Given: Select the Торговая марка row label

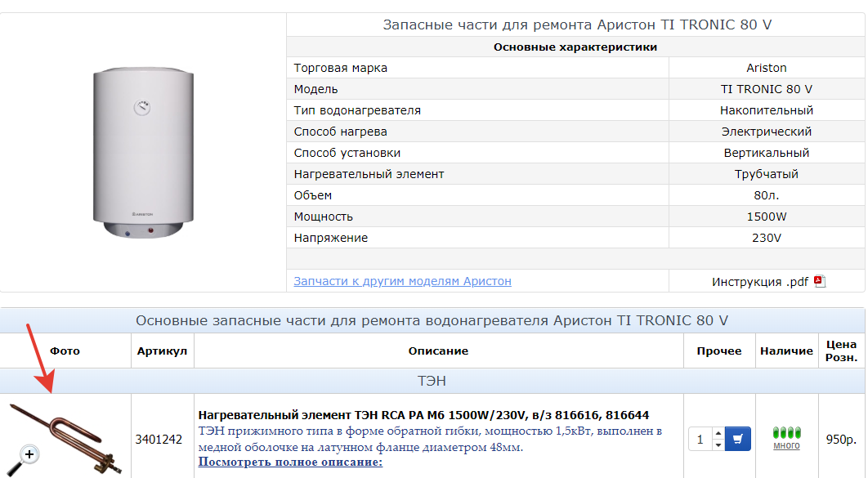Looking at the screenshot, I should 341,68.
